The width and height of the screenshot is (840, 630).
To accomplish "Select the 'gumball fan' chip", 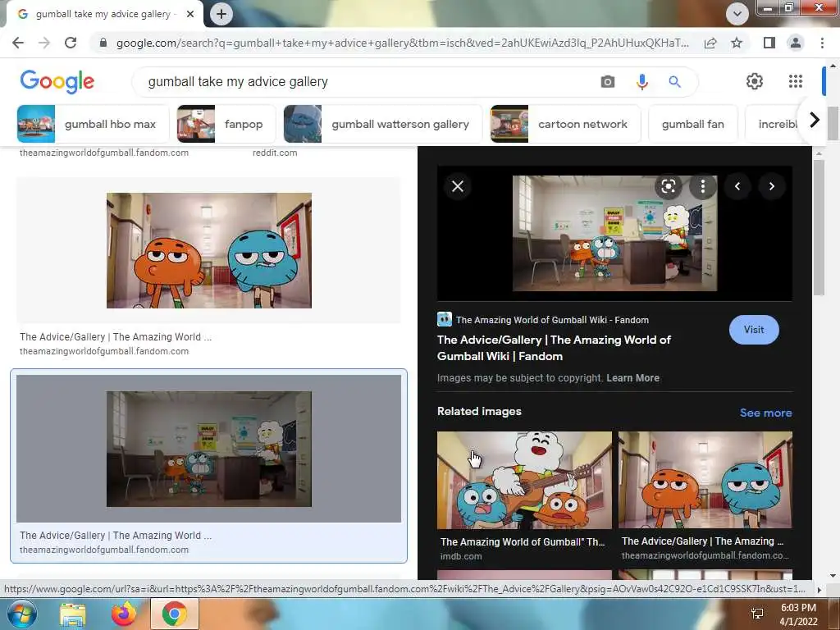I will point(692,125).
